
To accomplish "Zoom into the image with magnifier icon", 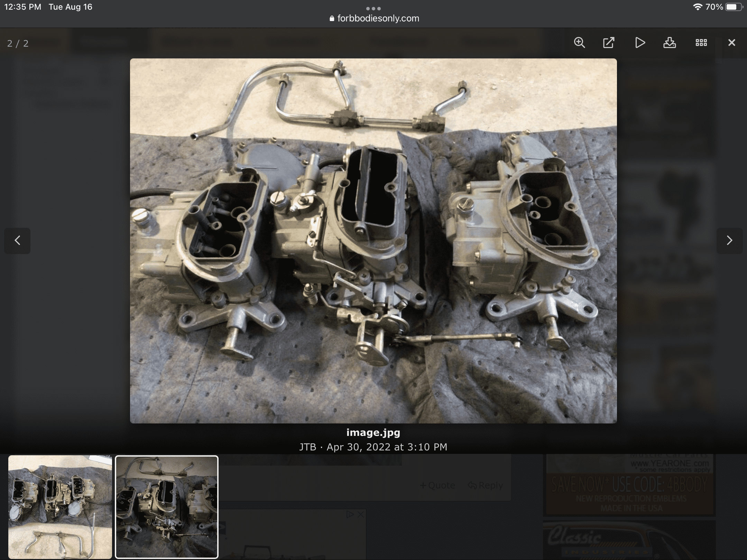I will pos(579,43).
